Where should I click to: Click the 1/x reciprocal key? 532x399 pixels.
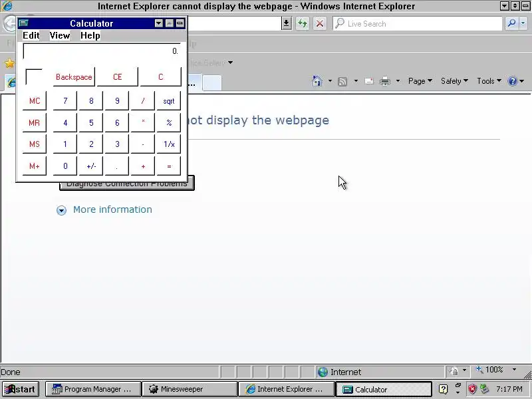(169, 144)
